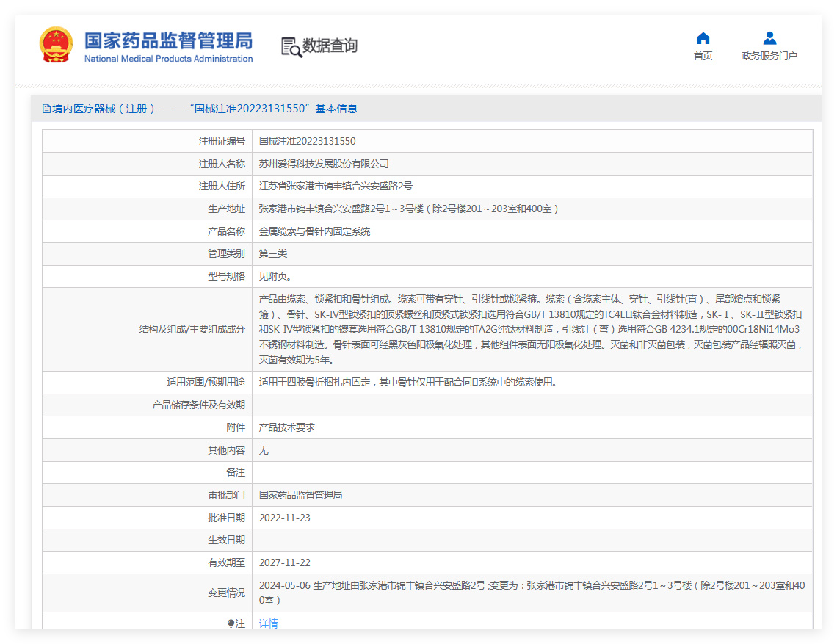Screen dimensions: 837x644
Task: Click the 有效期至 label
Action: pos(226,562)
